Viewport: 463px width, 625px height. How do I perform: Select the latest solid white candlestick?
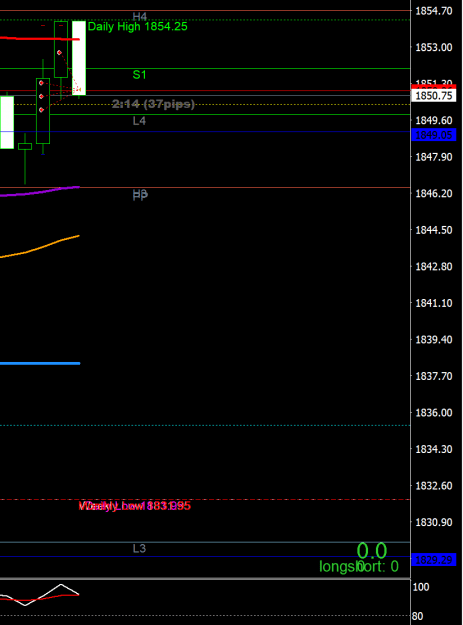pos(79,58)
